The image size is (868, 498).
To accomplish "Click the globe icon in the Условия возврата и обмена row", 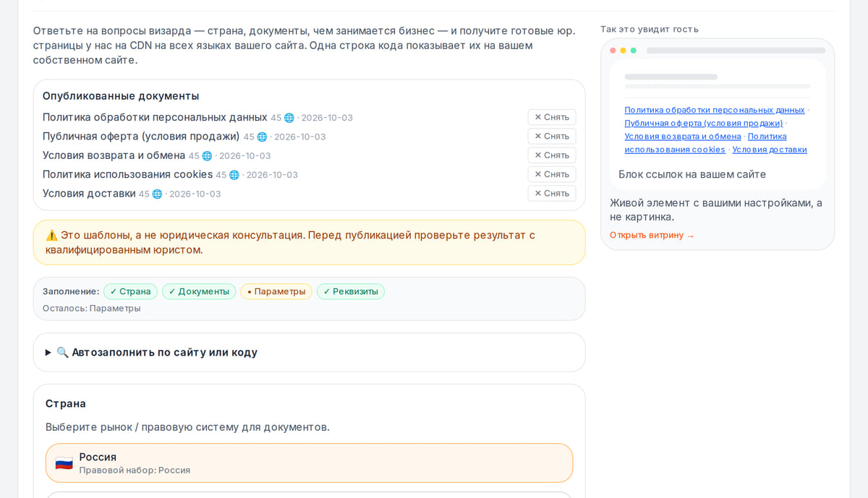I will pyautogui.click(x=207, y=156).
